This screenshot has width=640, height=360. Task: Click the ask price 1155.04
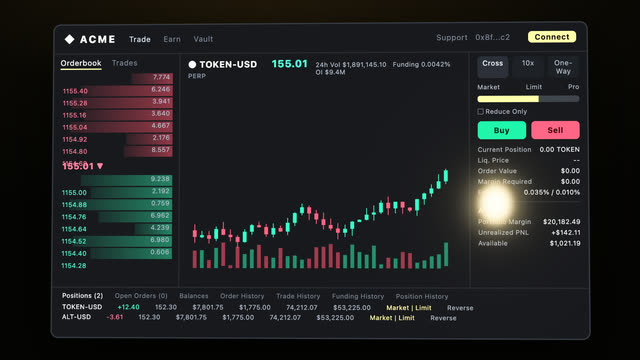[75, 127]
